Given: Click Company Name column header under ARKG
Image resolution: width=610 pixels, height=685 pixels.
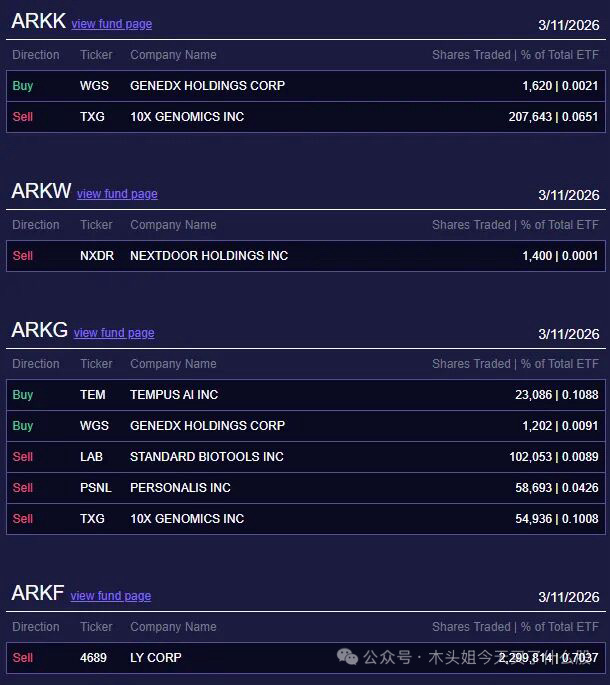Looking at the screenshot, I should (x=173, y=364).
